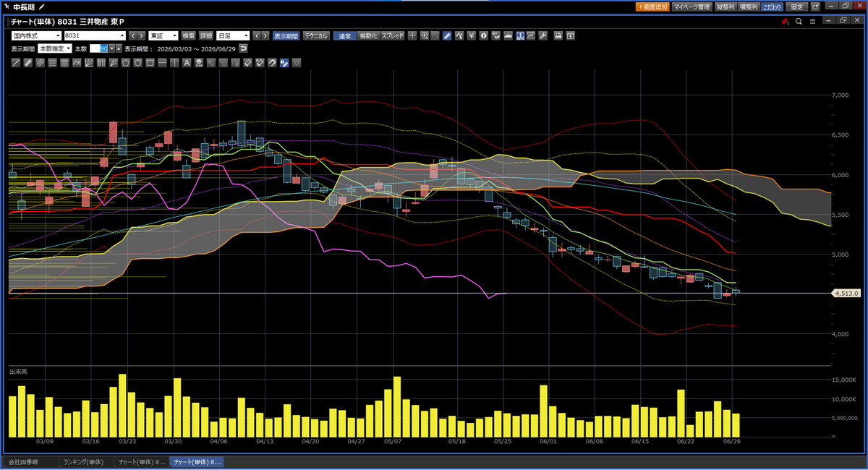This screenshot has height=470, width=868.
Task: Select the Fibonacci arc drawing tool
Action: (x=77, y=63)
